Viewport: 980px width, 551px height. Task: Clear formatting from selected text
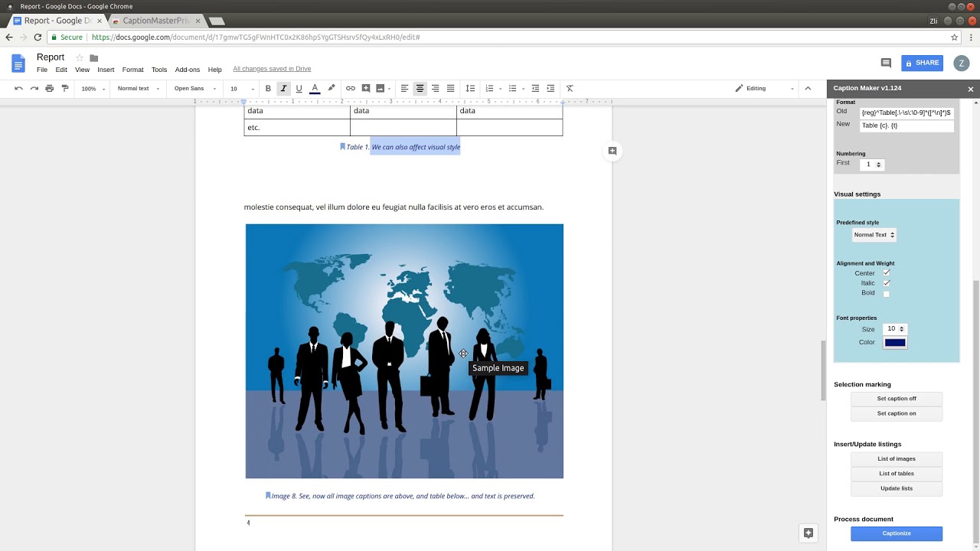(570, 89)
